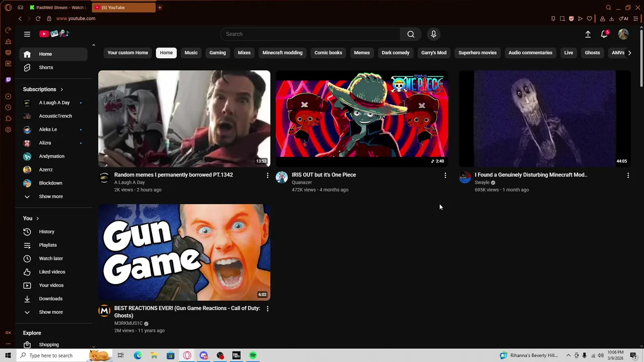Open more options for Disturbing Minecraft Mod video

point(628,175)
